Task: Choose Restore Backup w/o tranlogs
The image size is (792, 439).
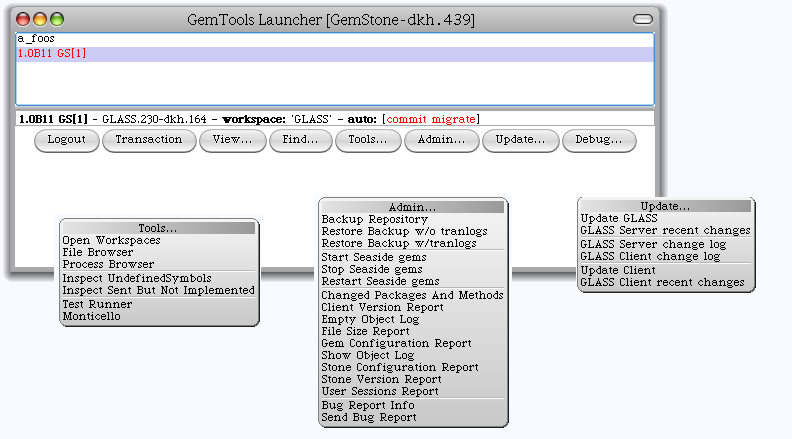Action: pyautogui.click(x=413, y=231)
